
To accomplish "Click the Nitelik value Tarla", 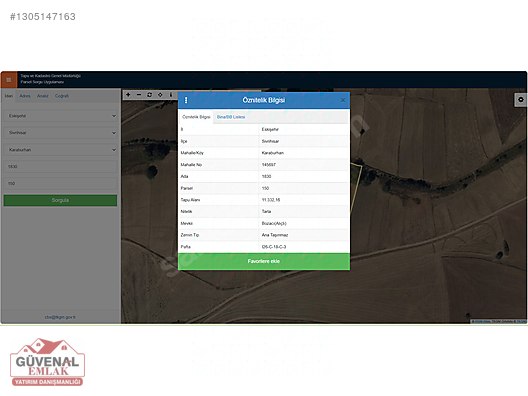I will click(x=266, y=211).
